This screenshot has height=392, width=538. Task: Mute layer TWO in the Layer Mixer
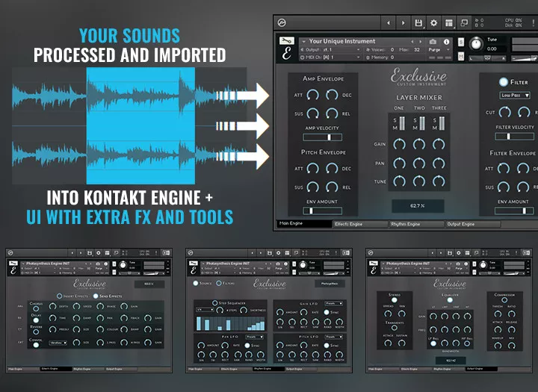[415, 128]
